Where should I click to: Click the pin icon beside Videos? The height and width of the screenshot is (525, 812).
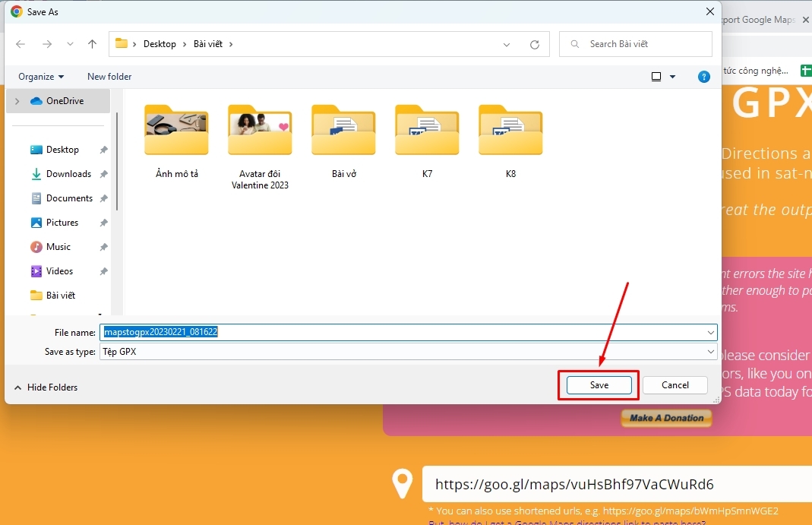tap(103, 271)
